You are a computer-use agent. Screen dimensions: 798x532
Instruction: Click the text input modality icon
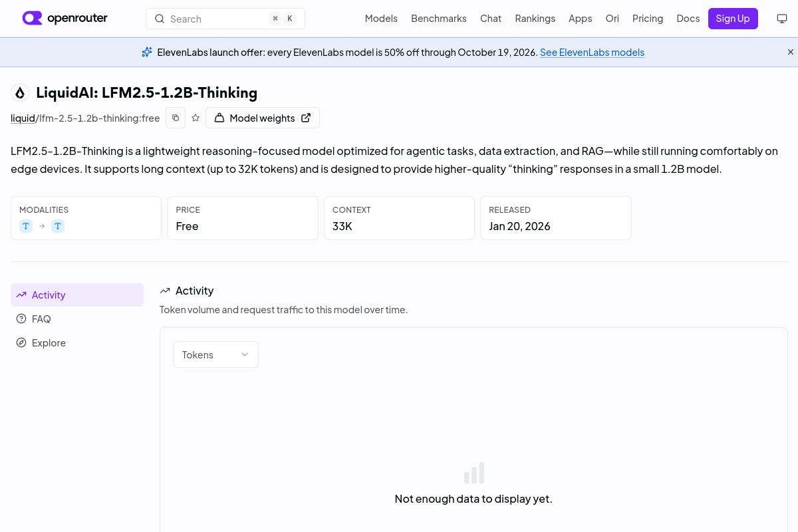(26, 226)
